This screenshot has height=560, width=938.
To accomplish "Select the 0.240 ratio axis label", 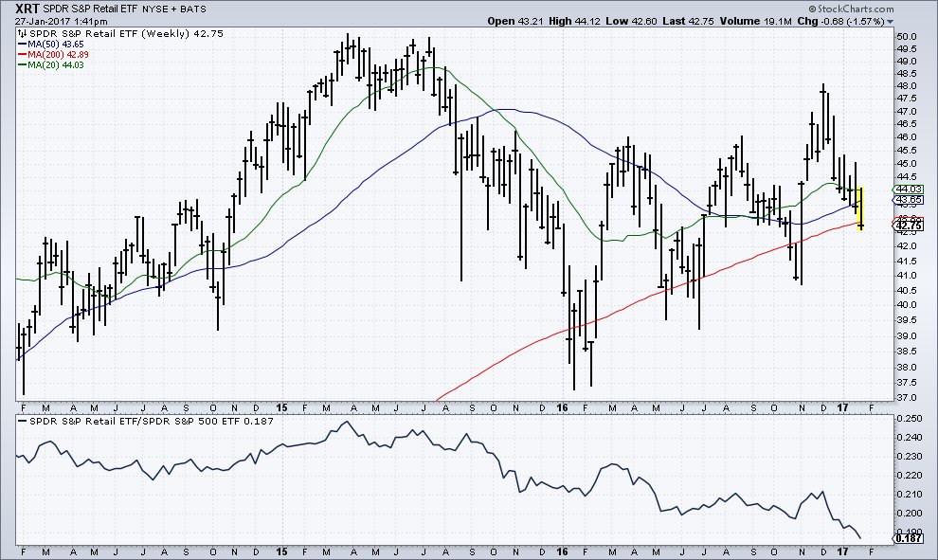I will point(909,438).
